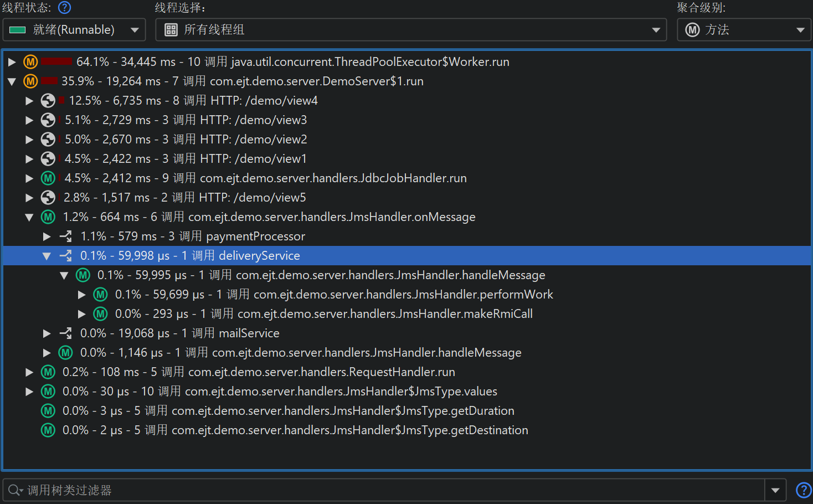813x504 pixels.
Task: Select the paymentProcessor row text
Action: [193, 236]
